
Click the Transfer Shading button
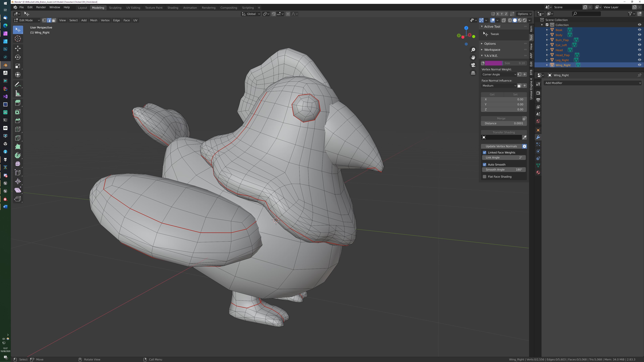click(x=503, y=132)
